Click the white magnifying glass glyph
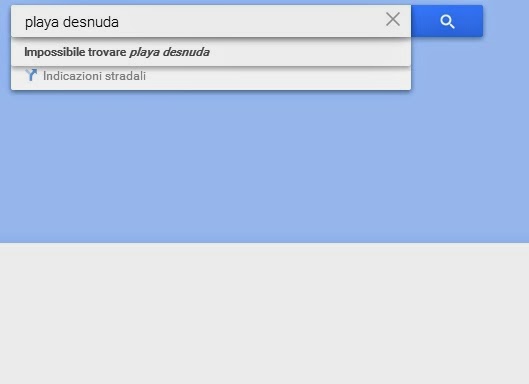Image resolution: width=529 pixels, height=384 pixels. [x=447, y=22]
